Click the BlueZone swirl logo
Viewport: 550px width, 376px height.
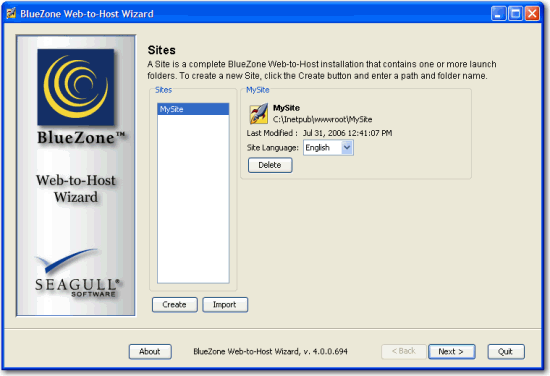[76, 87]
